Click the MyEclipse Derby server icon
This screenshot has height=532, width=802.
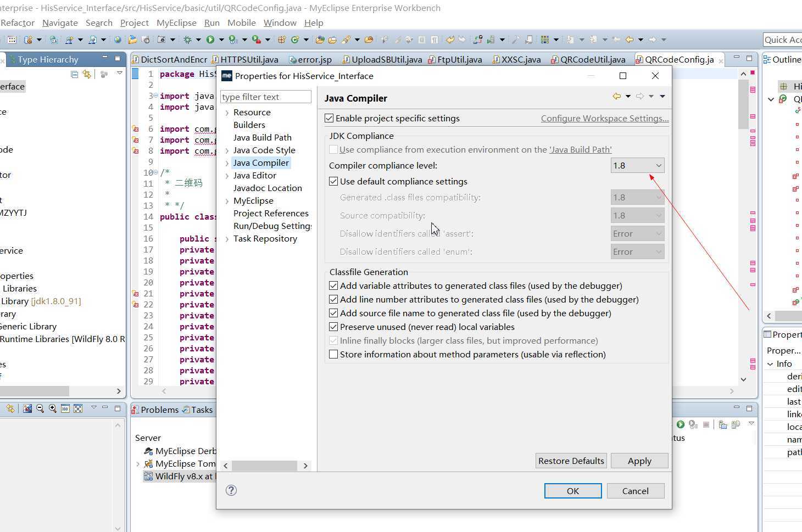(148, 451)
